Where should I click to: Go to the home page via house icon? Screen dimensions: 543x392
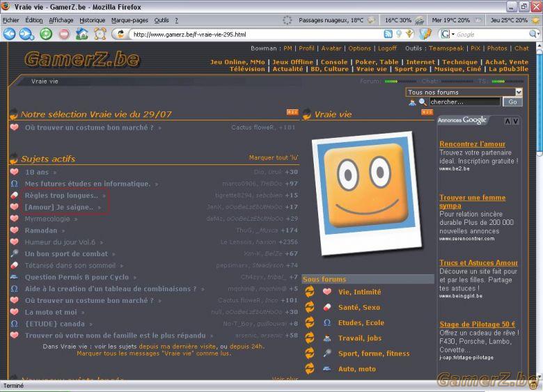82,34
